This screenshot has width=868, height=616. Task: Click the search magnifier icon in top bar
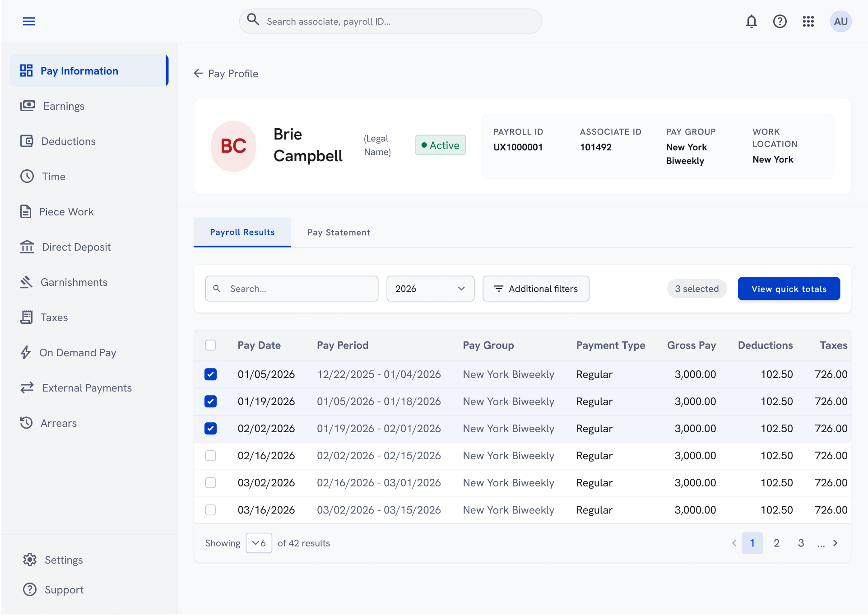coord(253,19)
